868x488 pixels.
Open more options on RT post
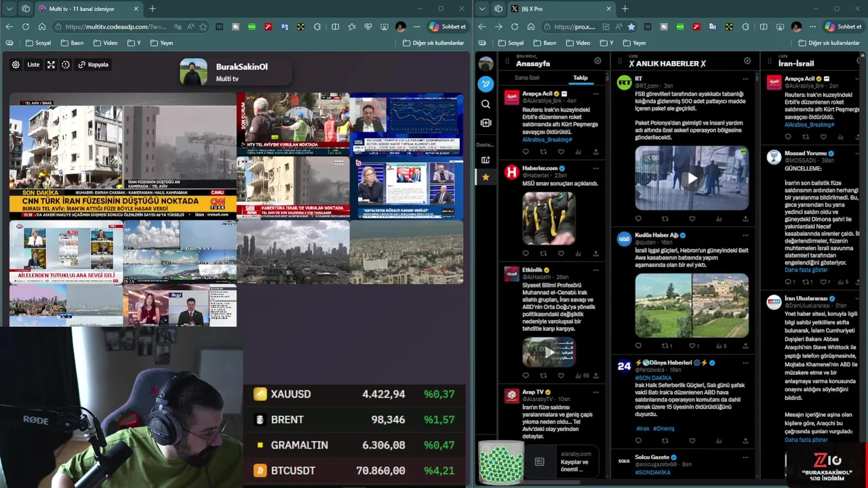click(x=745, y=79)
